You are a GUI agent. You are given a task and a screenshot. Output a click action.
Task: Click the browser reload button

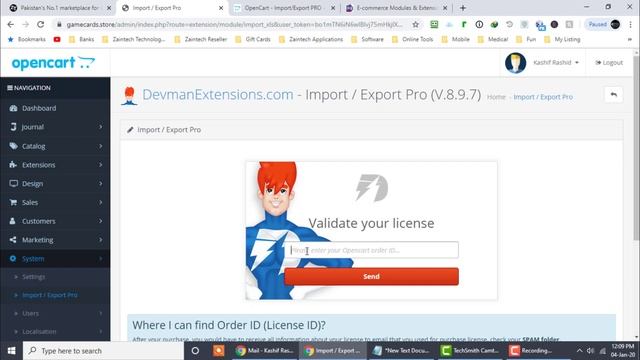pos(40,24)
